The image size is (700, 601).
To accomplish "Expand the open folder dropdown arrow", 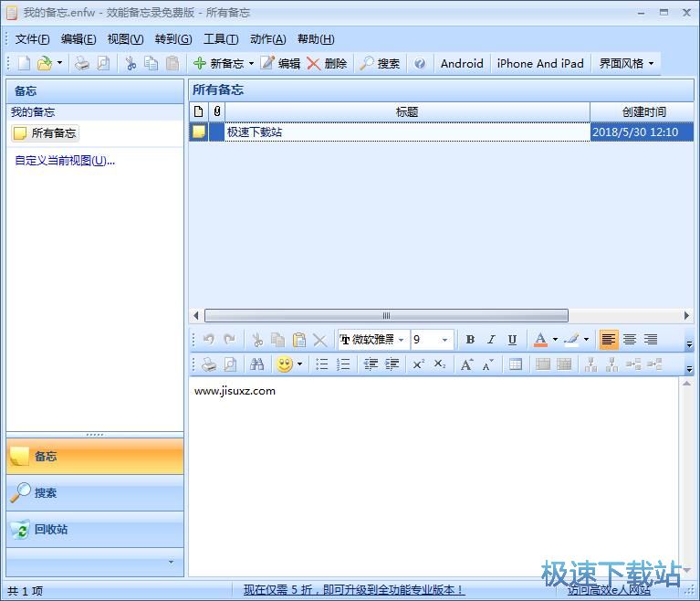I will 60,63.
